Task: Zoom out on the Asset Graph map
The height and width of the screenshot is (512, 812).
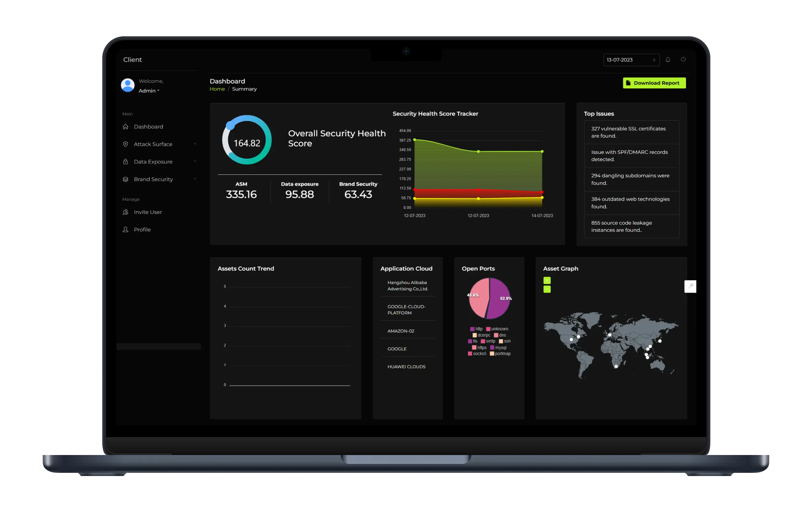Action: 547,289
